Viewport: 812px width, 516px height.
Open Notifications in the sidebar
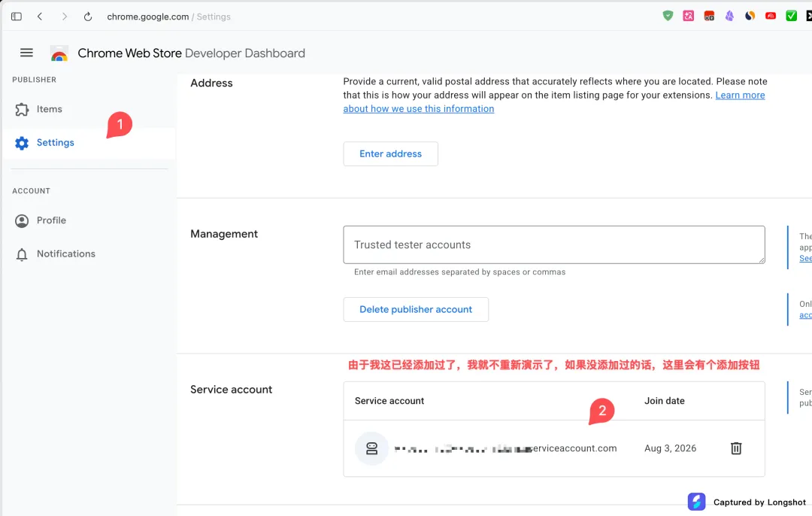65,253
